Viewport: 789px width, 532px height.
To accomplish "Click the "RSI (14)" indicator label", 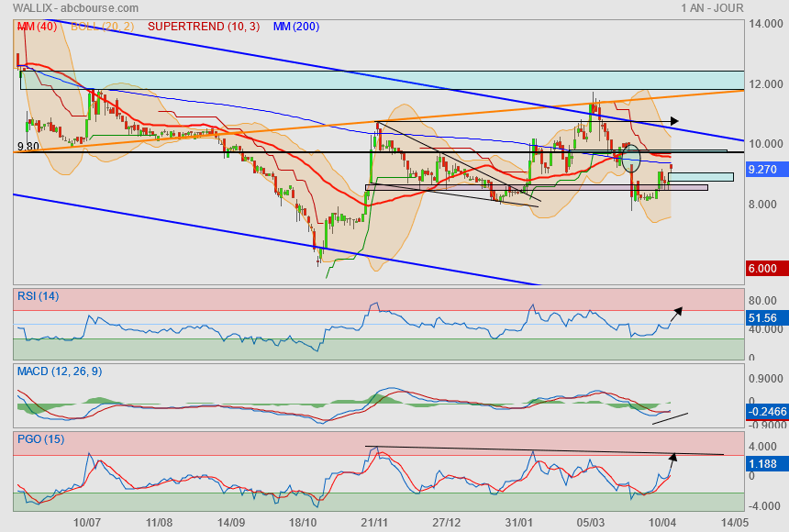I will [x=39, y=296].
